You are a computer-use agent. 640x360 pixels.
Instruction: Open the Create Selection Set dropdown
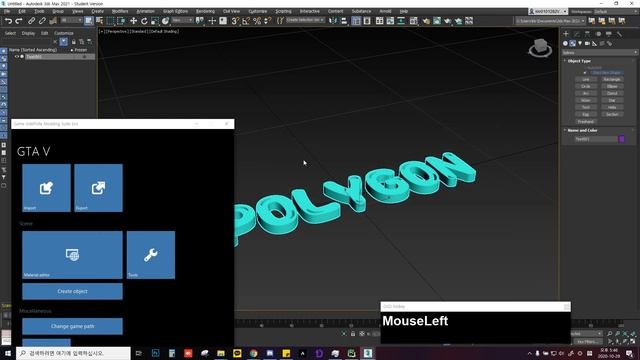(x=305, y=20)
